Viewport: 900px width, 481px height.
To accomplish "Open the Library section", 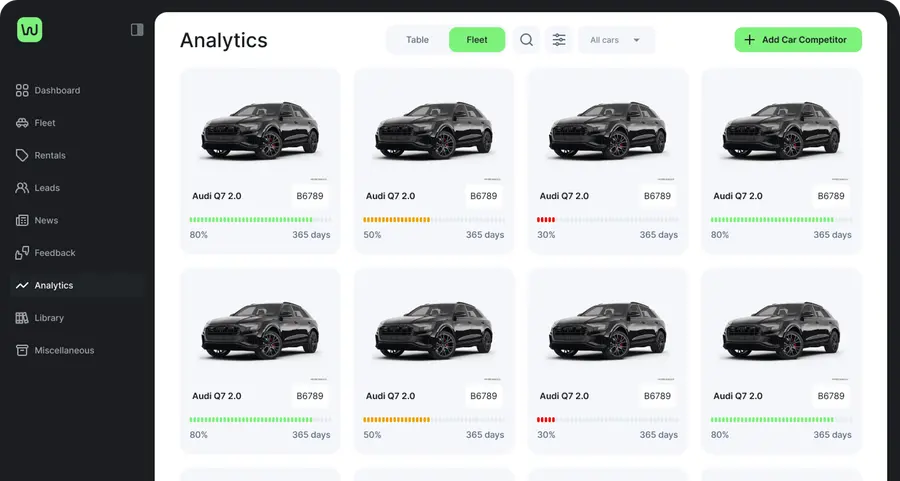I will point(77,318).
